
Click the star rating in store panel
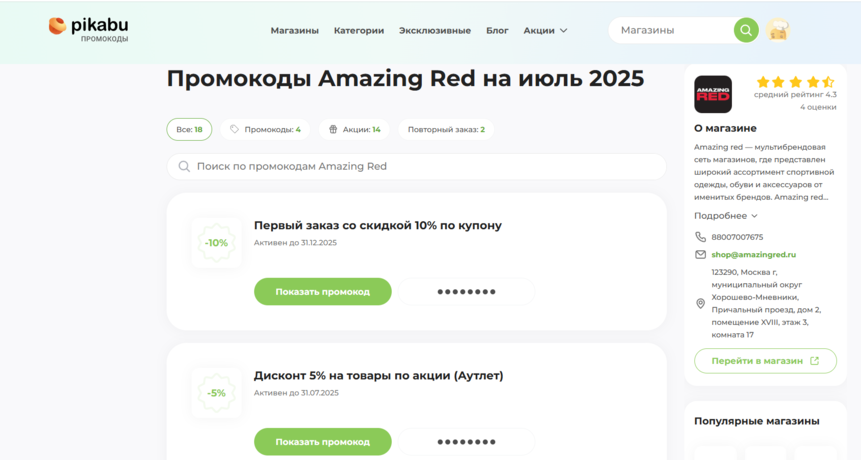795,82
